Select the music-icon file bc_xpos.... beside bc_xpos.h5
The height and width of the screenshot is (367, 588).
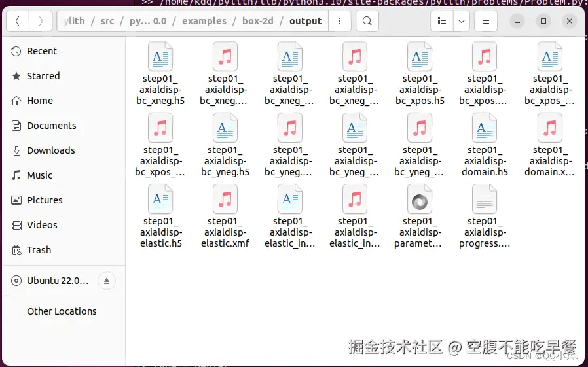485,74
